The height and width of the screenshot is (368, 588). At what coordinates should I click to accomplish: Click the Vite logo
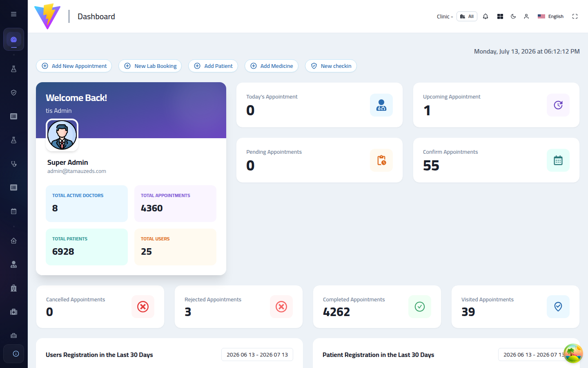47,16
